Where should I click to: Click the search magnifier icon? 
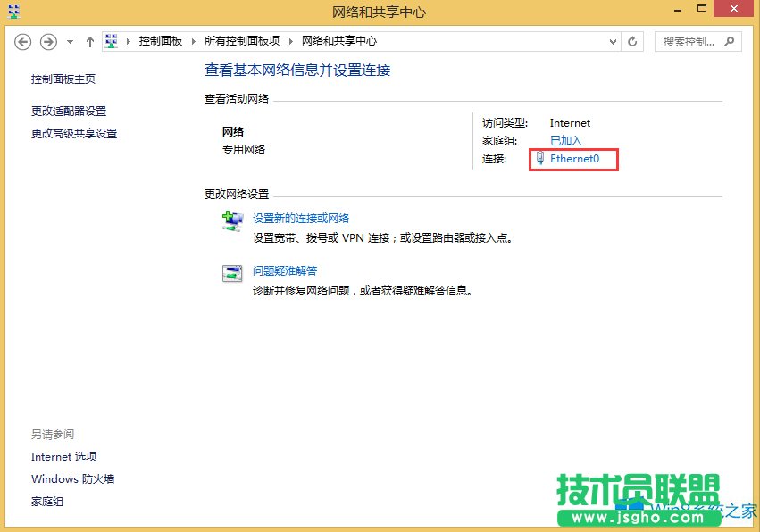(x=729, y=41)
